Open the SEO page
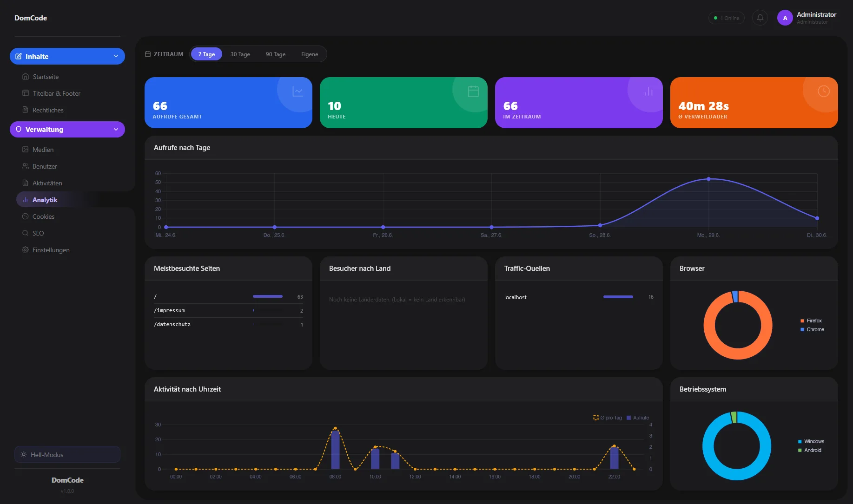 (x=67, y=233)
